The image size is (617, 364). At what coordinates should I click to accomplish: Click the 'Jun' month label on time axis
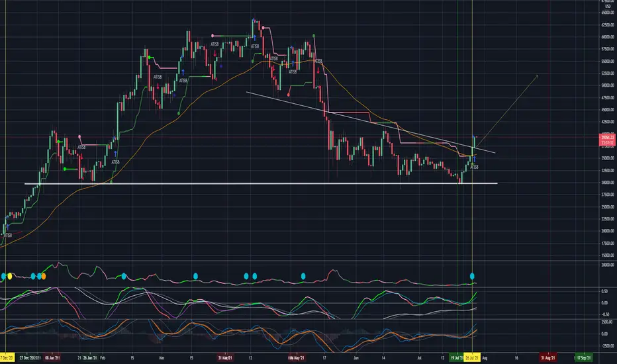pos(356,358)
